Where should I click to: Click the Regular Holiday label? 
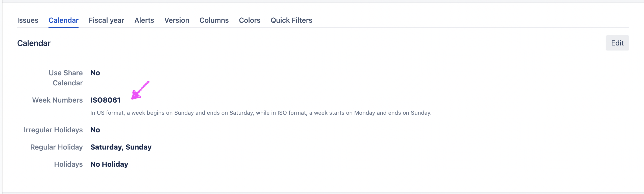tap(56, 147)
